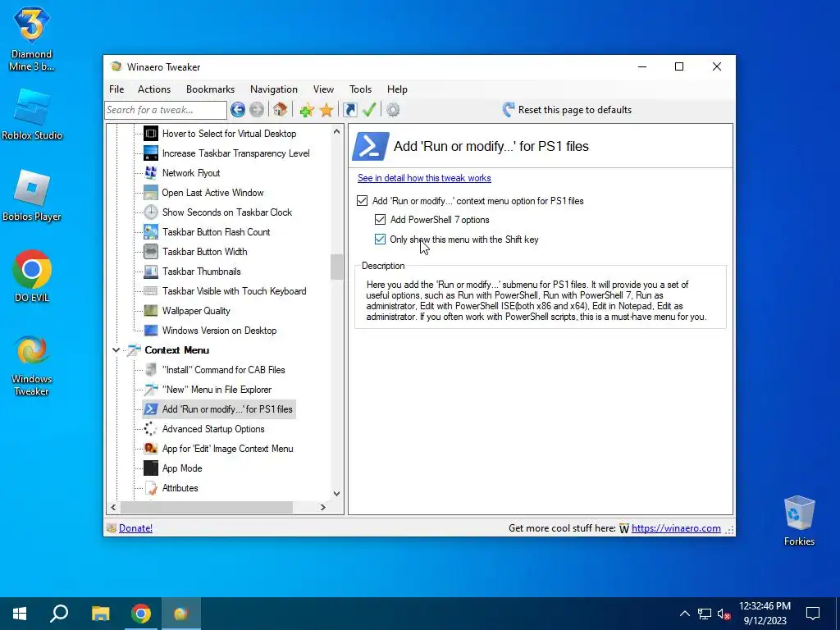Collapse the Context Menu tree section
The height and width of the screenshot is (630, 840).
(x=116, y=350)
